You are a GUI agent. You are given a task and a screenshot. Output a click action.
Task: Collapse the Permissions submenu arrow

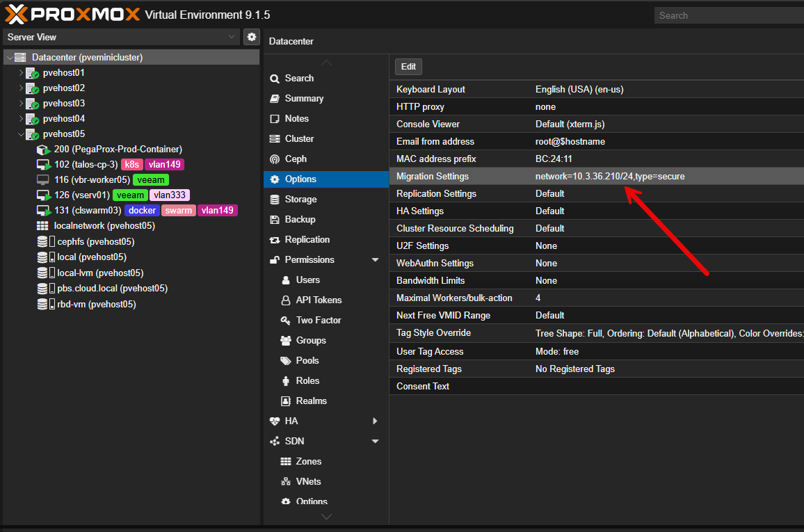(376, 260)
